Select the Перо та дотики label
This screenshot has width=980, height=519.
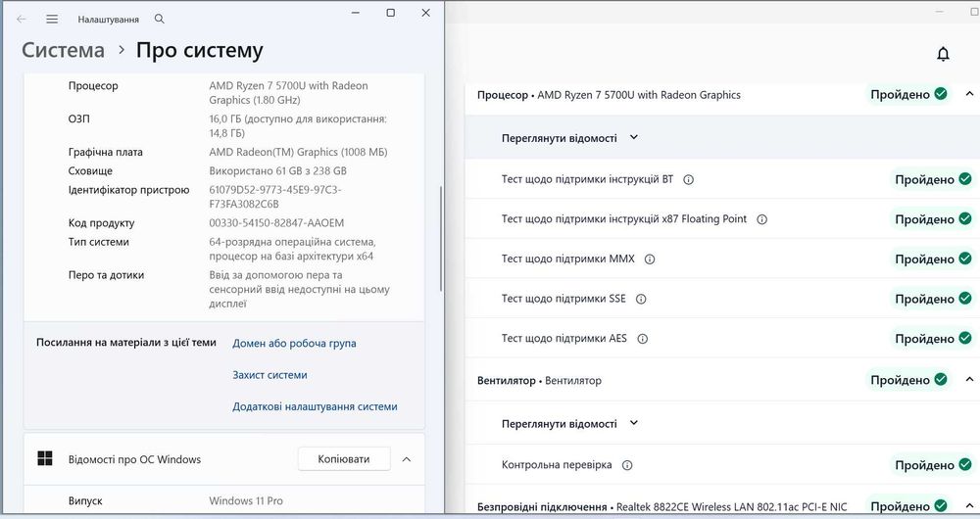[x=106, y=275]
